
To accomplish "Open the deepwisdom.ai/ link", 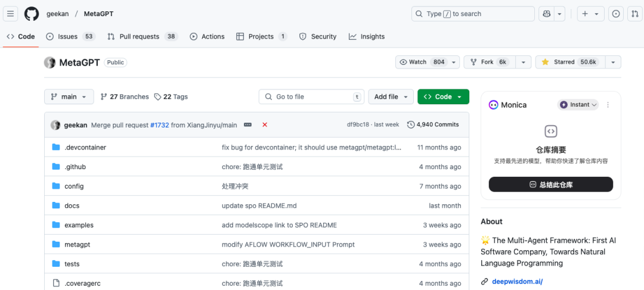I will point(518,282).
